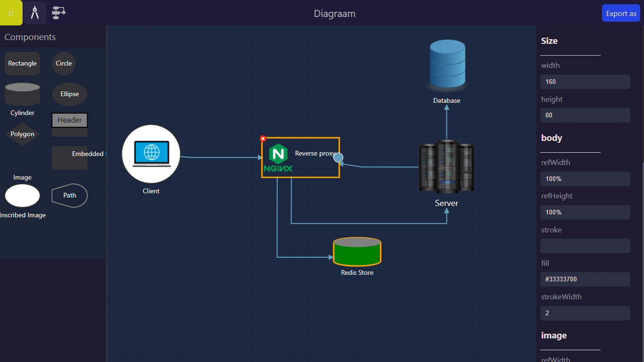Edit the body refWidth 100% field
The height and width of the screenshot is (362, 644).
click(x=585, y=179)
